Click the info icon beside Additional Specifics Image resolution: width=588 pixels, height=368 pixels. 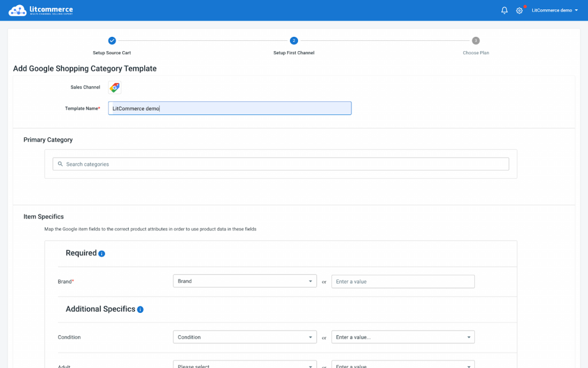pos(140,309)
